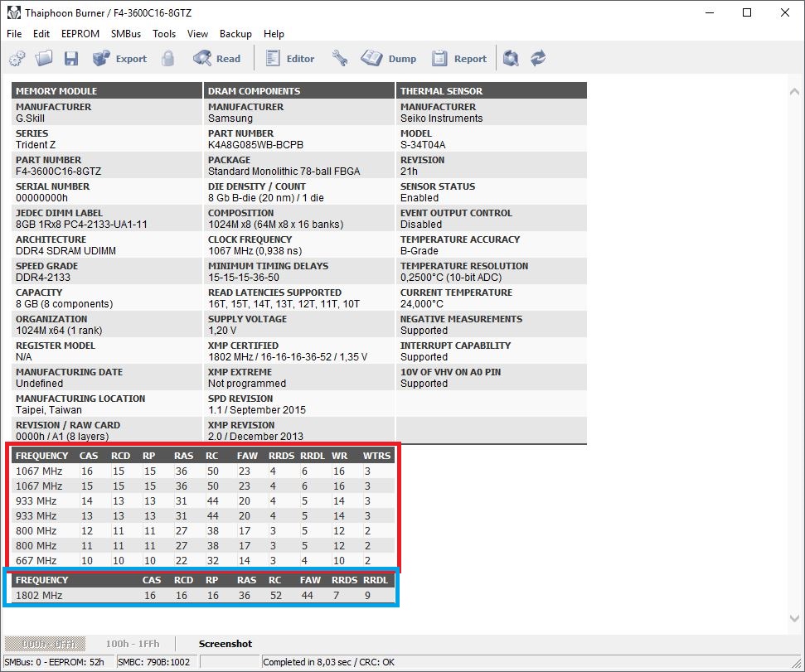The width and height of the screenshot is (805, 672).
Task: Click the current temperature 24,000°C value
Action: 421,303
